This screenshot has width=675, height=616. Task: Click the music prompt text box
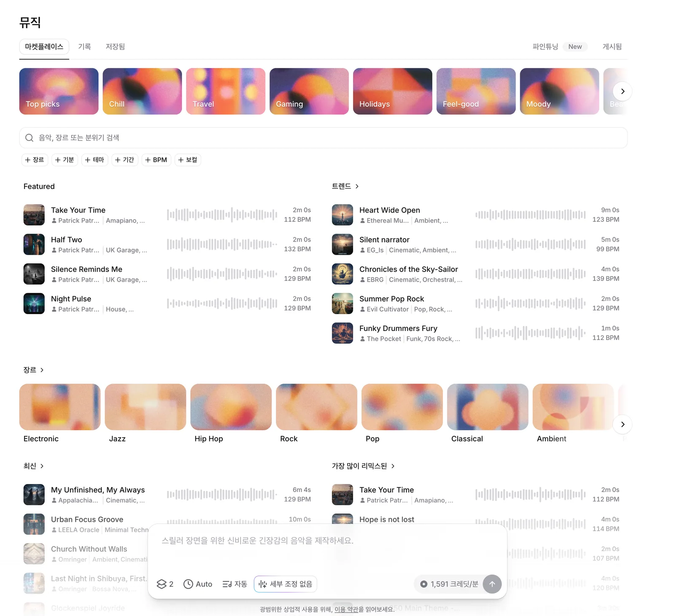point(327,548)
